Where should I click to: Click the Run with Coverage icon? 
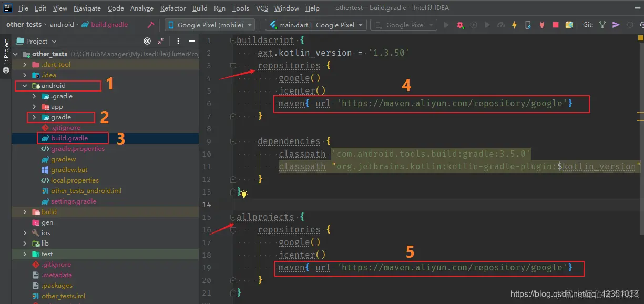pyautogui.click(x=474, y=25)
